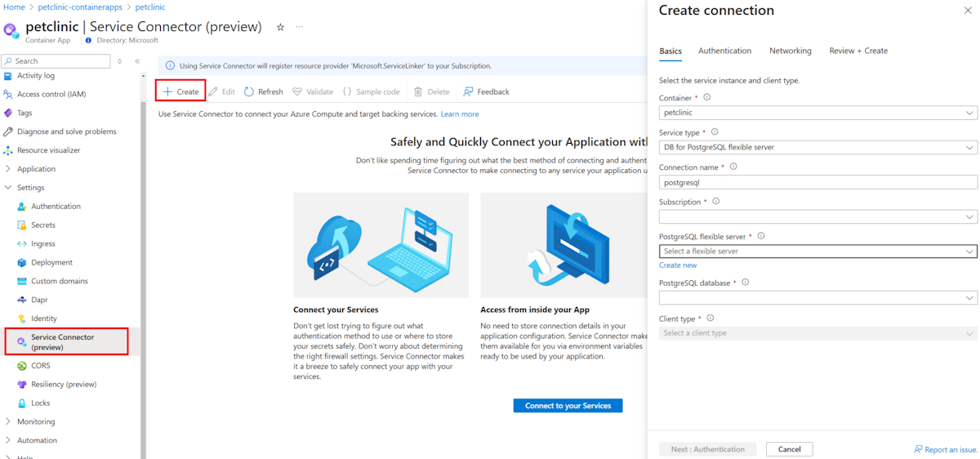Open the Container dropdown showing petclinic

pyautogui.click(x=818, y=113)
